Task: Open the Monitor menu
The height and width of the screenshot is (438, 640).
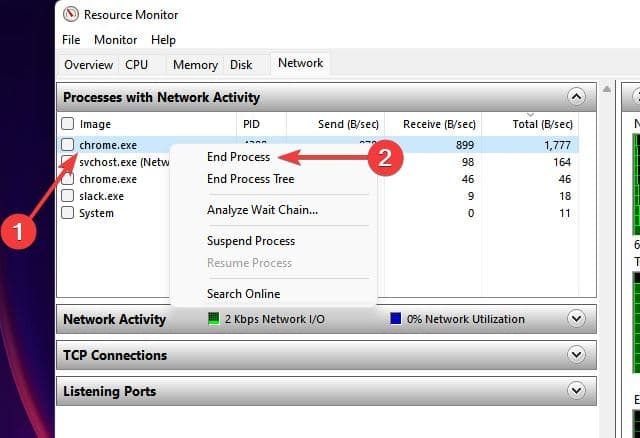Action: click(115, 40)
